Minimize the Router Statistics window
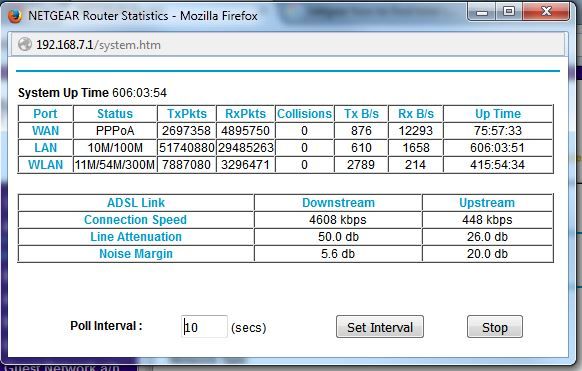Viewport: 582px width, 371px height. tap(481, 12)
